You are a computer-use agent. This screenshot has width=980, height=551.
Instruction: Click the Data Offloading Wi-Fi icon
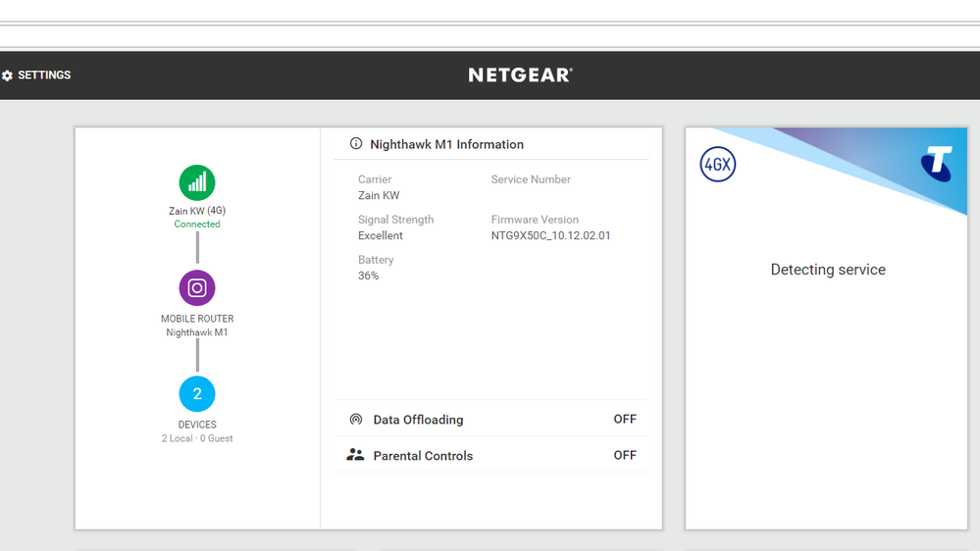click(356, 420)
